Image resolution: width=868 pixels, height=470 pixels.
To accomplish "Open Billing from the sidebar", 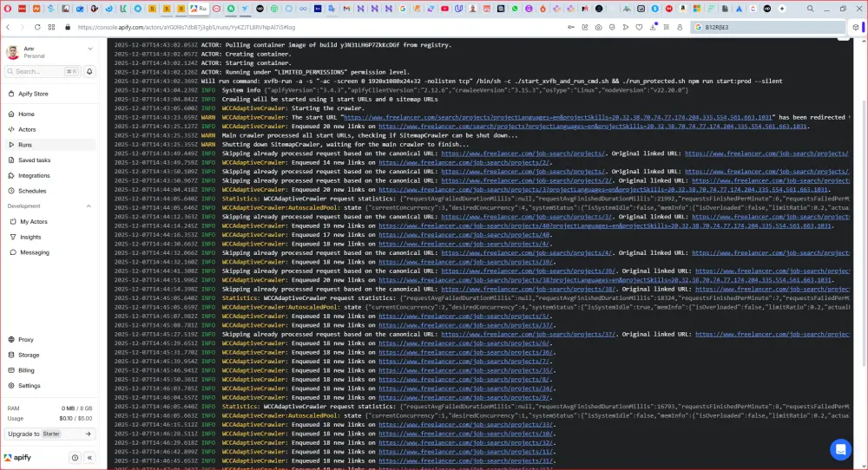I will click(26, 370).
